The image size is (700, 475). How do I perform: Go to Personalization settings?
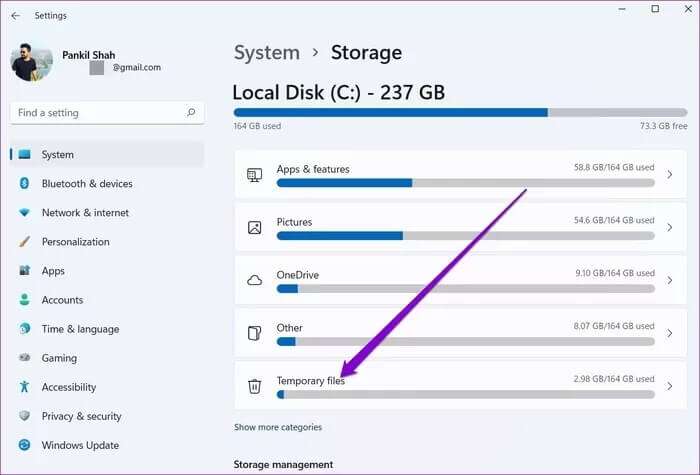coord(75,242)
